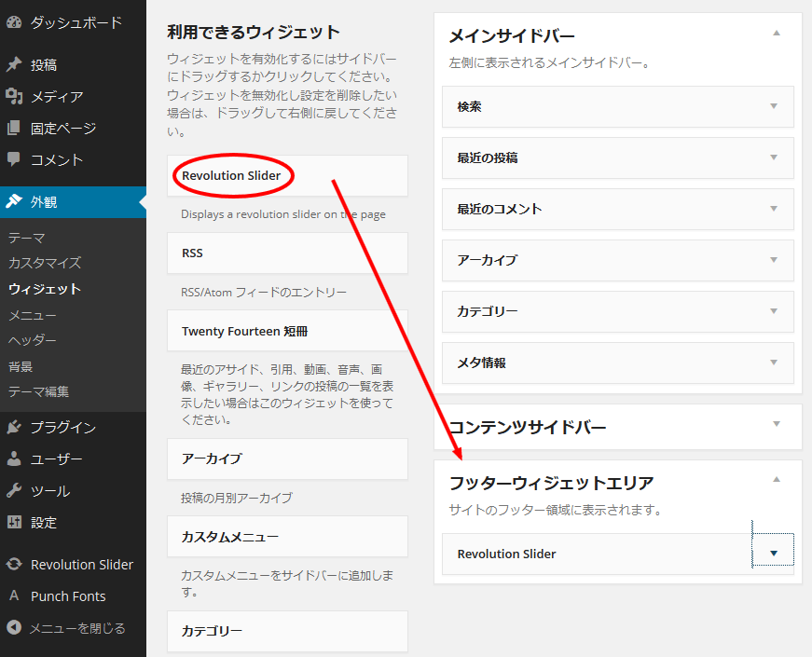Click the available カスタムメニュー widget

pos(287,537)
